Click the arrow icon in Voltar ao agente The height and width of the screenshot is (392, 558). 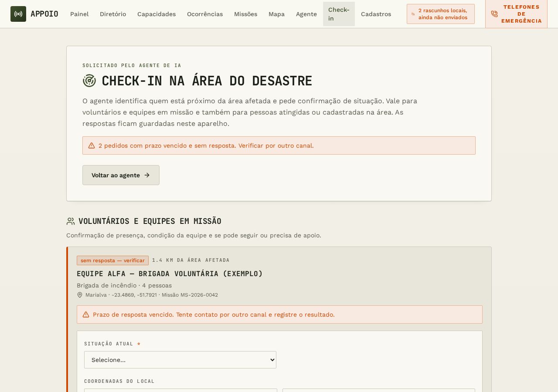point(147,175)
